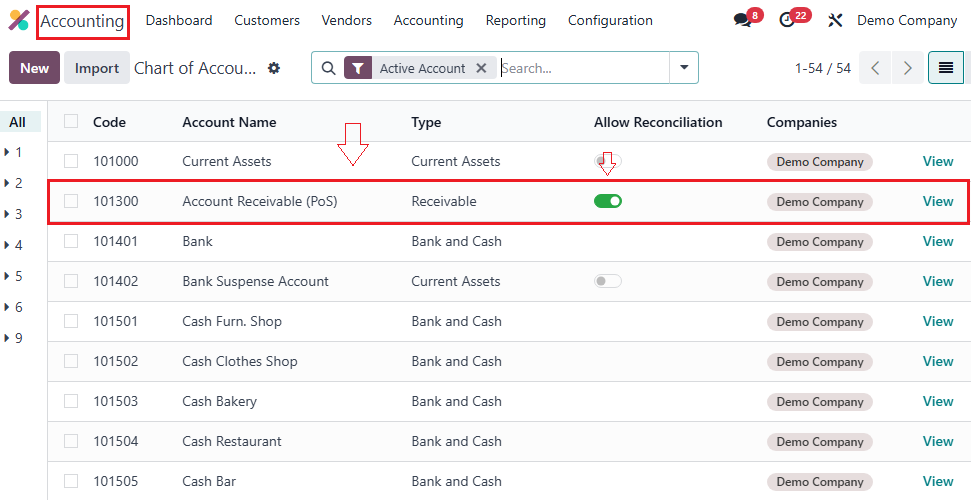This screenshot has height=500, width=971.
Task: Click View link for Cash Bakery
Action: click(938, 401)
